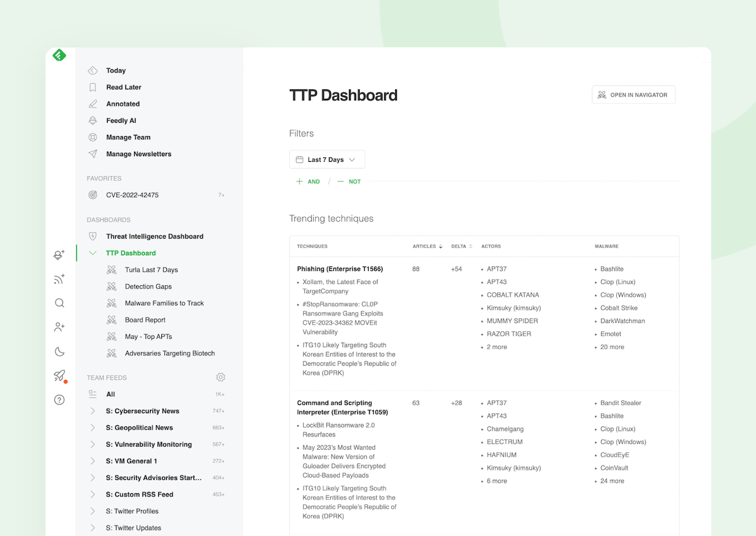Image resolution: width=756 pixels, height=536 pixels.
Task: Click the help question mark icon
Action: [59, 399]
